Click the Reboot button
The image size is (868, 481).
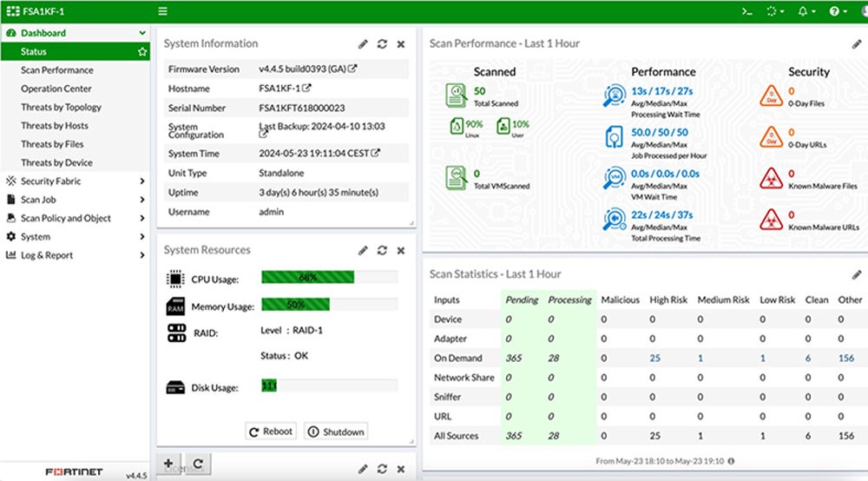pos(271,432)
